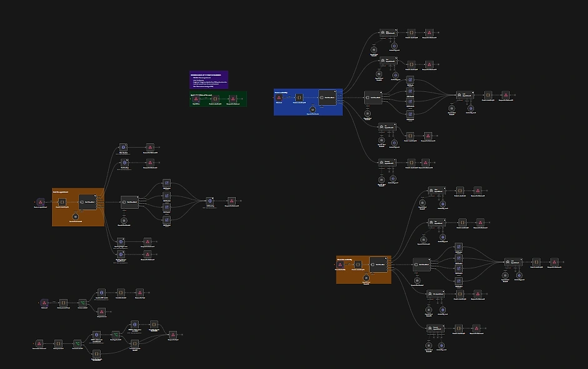Open the purple sticky note
Viewport: 588px width, 369px height.
click(x=209, y=79)
